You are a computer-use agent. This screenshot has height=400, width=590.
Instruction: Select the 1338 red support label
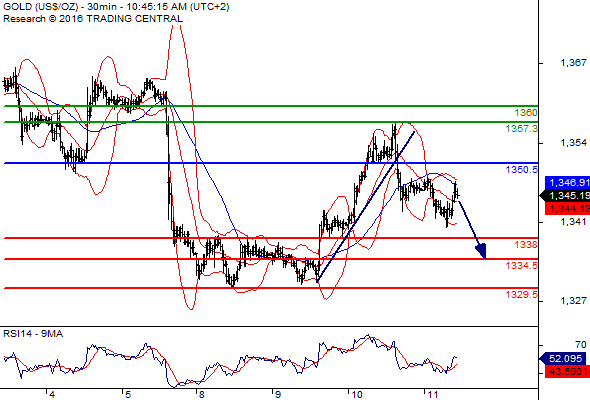coord(526,245)
